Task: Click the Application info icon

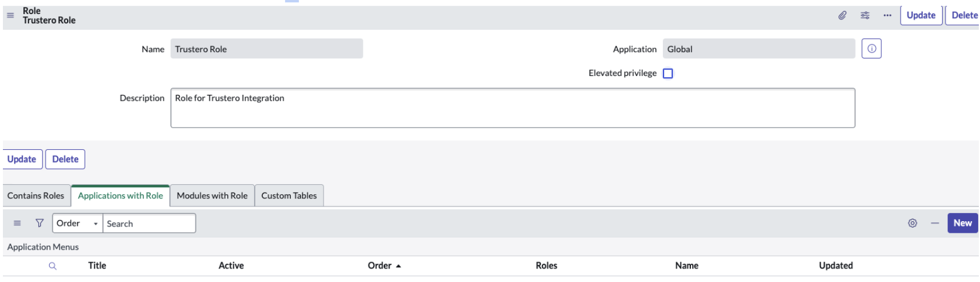Action: [x=871, y=49]
